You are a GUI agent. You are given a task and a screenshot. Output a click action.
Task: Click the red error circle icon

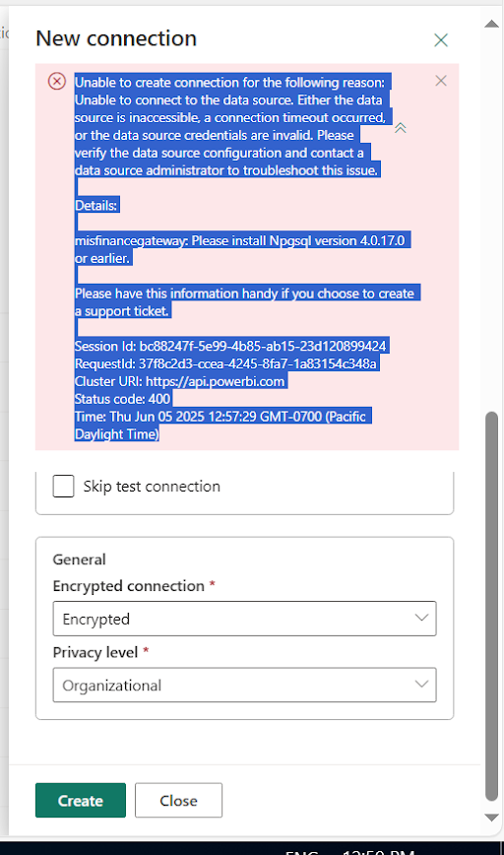57,81
